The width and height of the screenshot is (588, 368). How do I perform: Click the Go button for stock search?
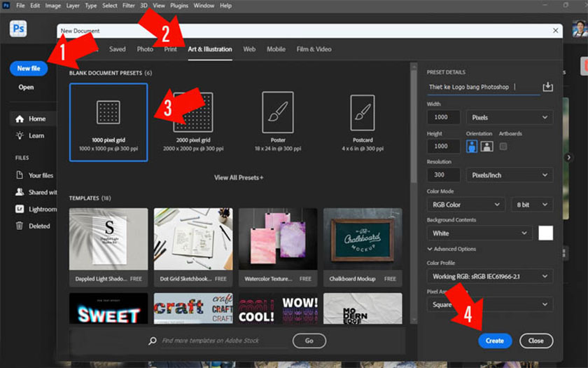tap(309, 341)
